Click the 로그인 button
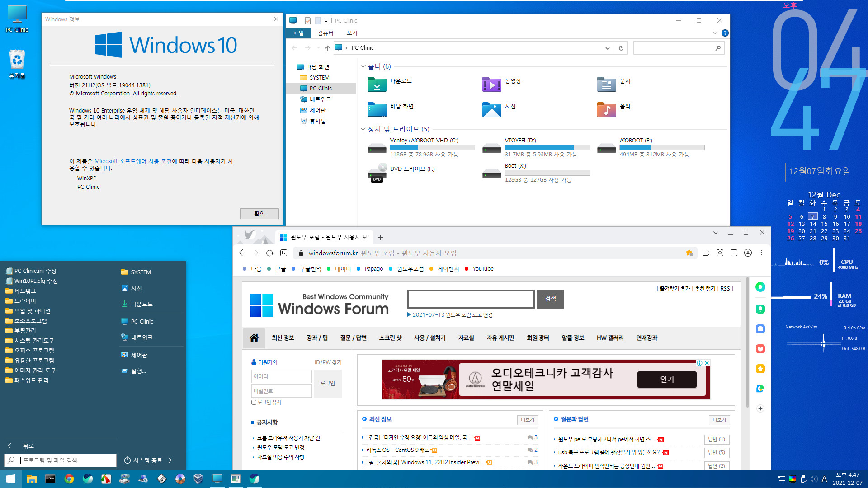 (x=328, y=383)
